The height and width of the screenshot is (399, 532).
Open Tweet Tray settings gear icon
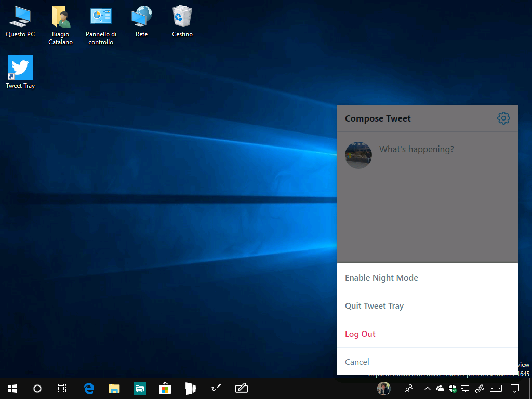click(503, 118)
